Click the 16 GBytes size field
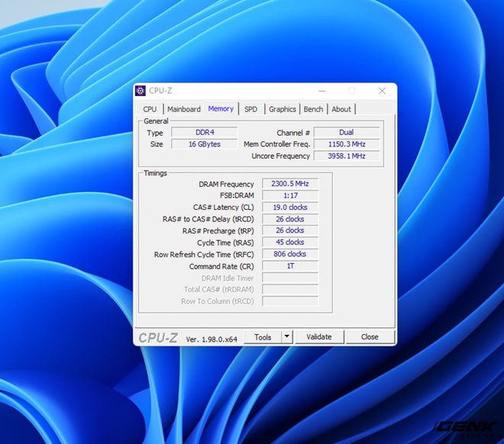This screenshot has width=504, height=444. [x=205, y=144]
